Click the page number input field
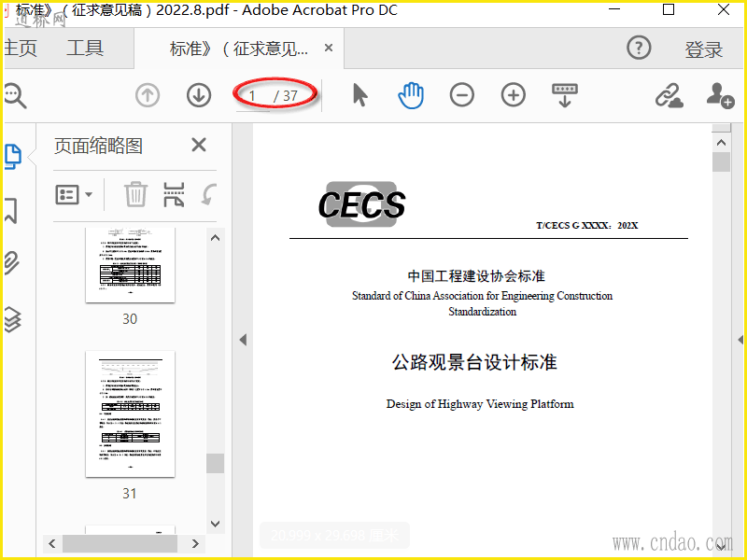747x560 pixels. click(x=253, y=96)
